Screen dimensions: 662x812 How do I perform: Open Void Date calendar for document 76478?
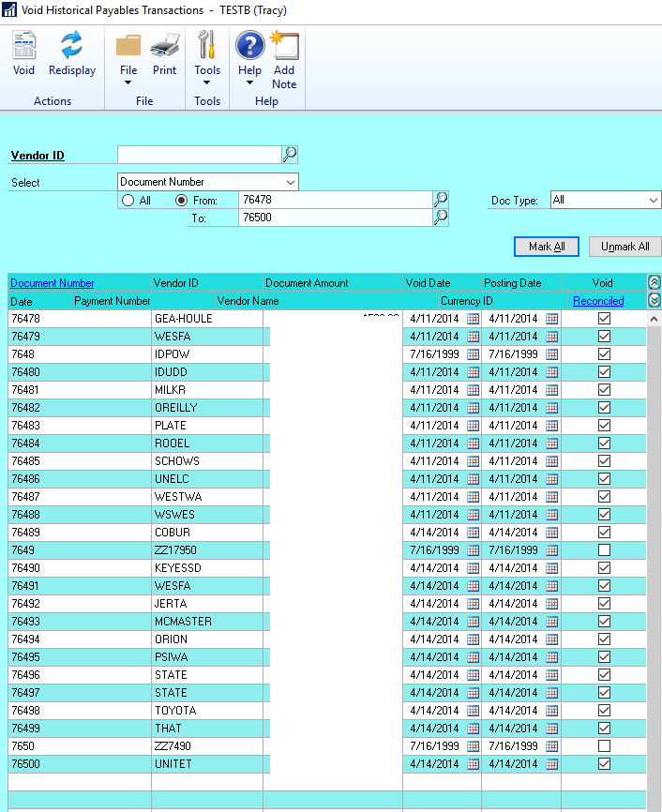474,319
